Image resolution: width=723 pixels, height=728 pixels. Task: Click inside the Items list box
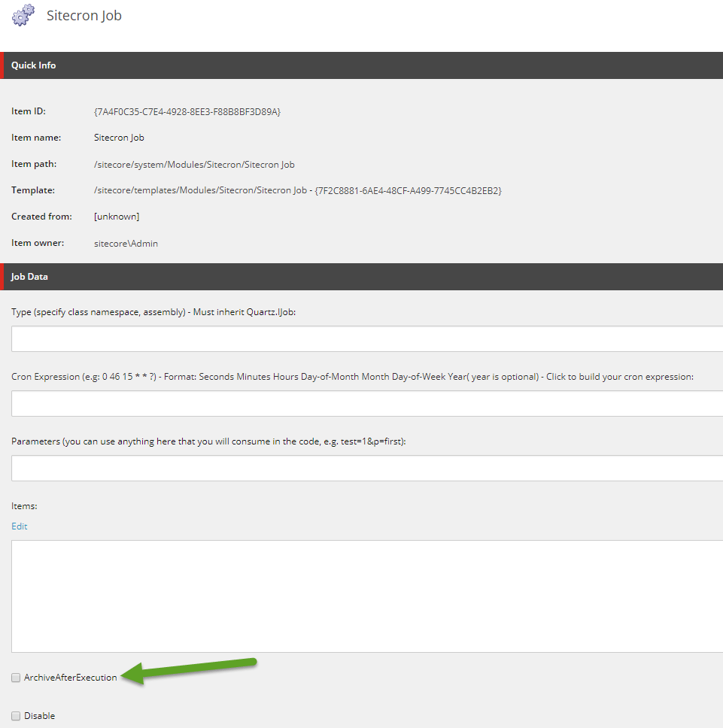(367, 596)
